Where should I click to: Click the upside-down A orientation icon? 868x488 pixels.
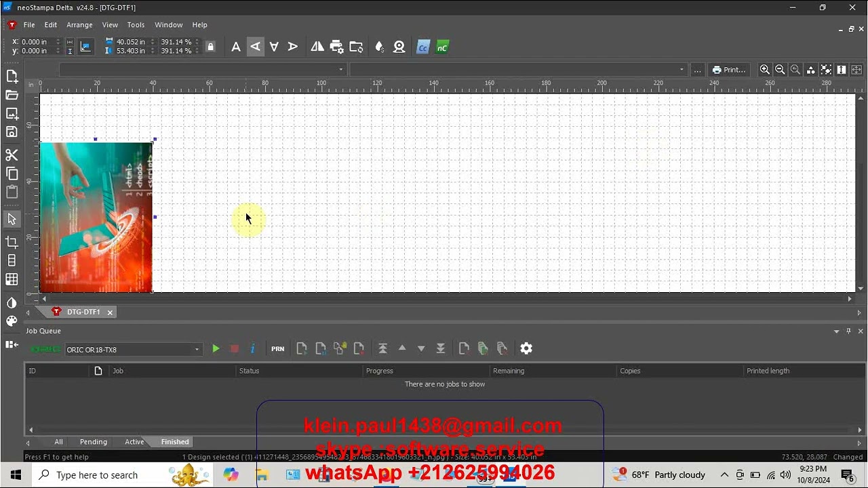point(274,47)
